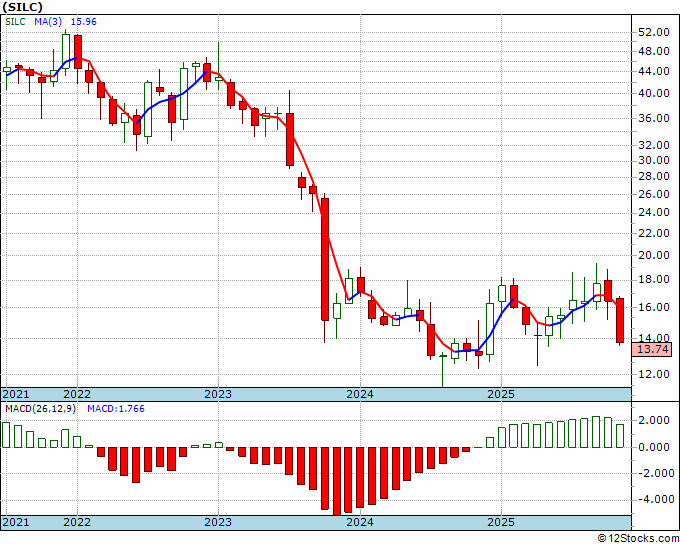Click 2021 on the MACD timeline
The height and width of the screenshot is (546, 680).
(x=16, y=522)
